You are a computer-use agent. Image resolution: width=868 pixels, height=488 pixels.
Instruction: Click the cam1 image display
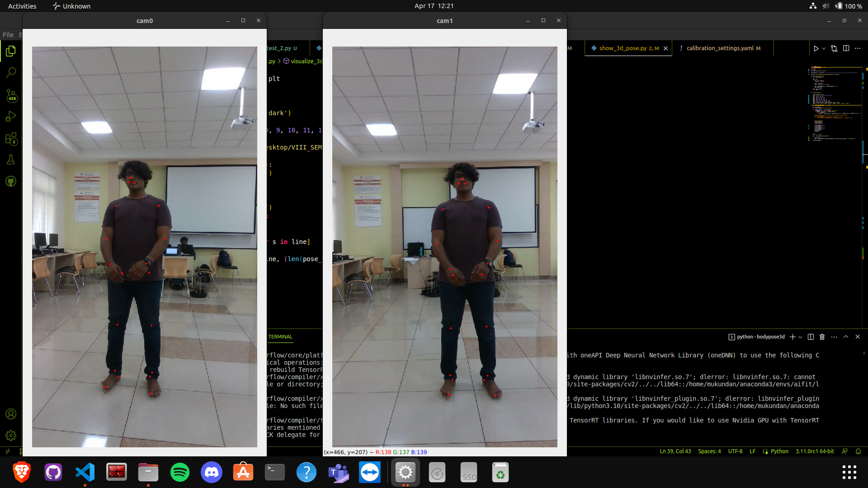click(445, 247)
